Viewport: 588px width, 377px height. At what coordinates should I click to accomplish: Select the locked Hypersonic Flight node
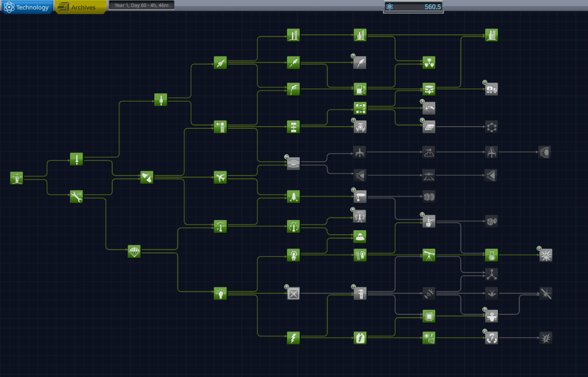pos(491,152)
